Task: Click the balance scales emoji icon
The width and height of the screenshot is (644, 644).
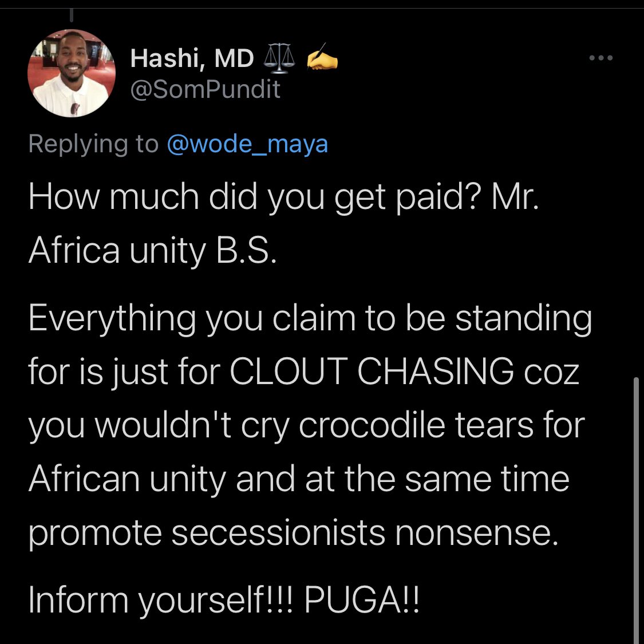Action: point(279,59)
